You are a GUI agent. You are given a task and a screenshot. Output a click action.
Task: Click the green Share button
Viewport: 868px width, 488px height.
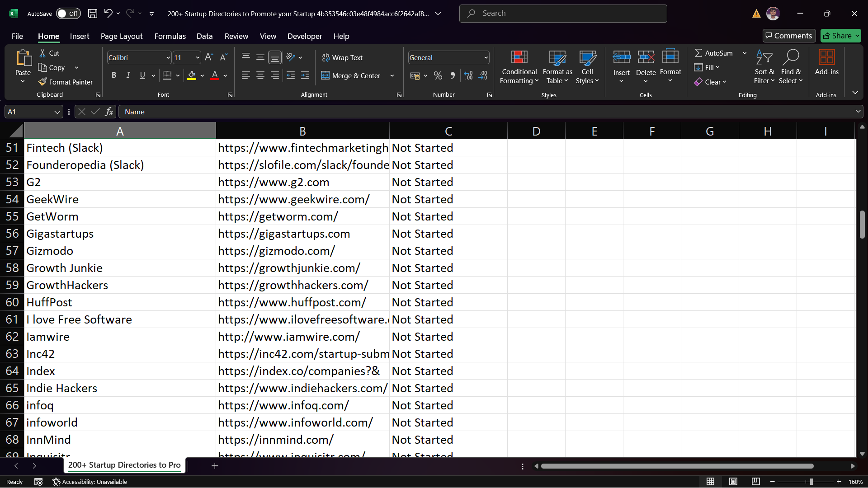click(840, 36)
